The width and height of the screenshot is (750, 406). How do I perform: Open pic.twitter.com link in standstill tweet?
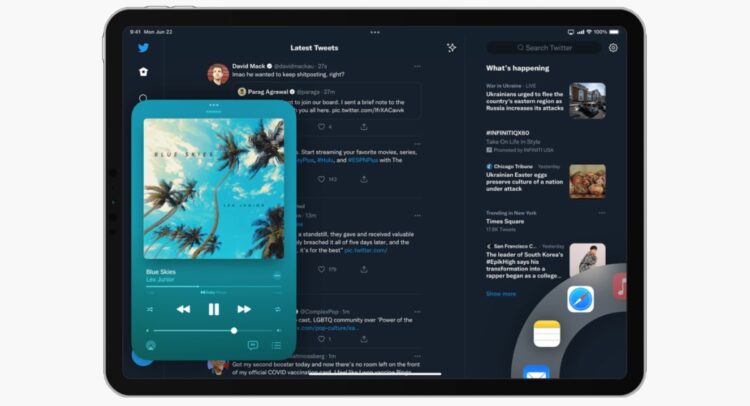click(x=366, y=250)
